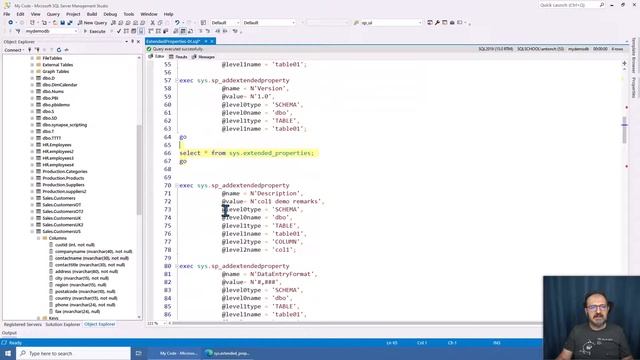Click the navigate back circular icon

point(11,23)
